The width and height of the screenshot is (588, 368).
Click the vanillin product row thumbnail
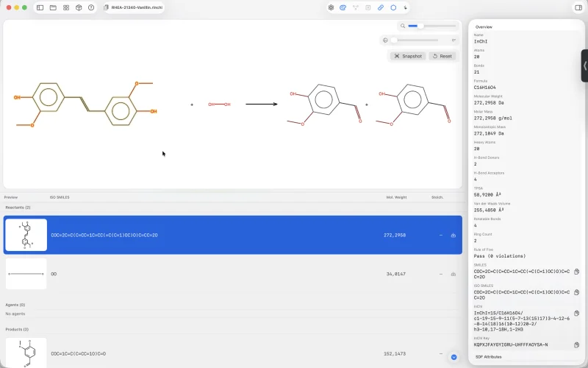(x=26, y=353)
